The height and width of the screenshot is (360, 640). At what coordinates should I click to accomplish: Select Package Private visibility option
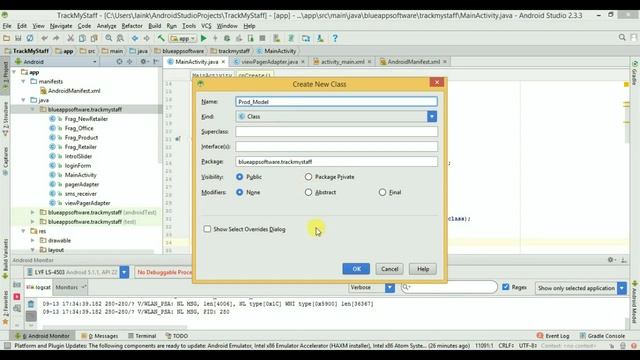308,177
